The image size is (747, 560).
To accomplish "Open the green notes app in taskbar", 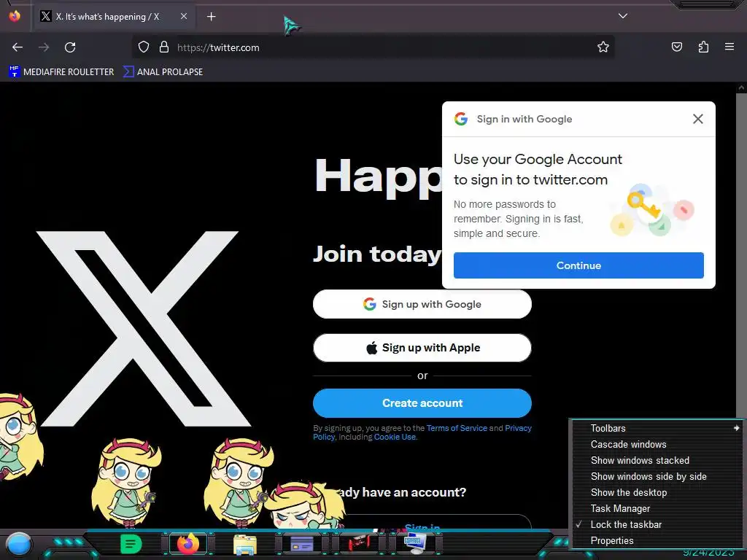I will tap(131, 544).
